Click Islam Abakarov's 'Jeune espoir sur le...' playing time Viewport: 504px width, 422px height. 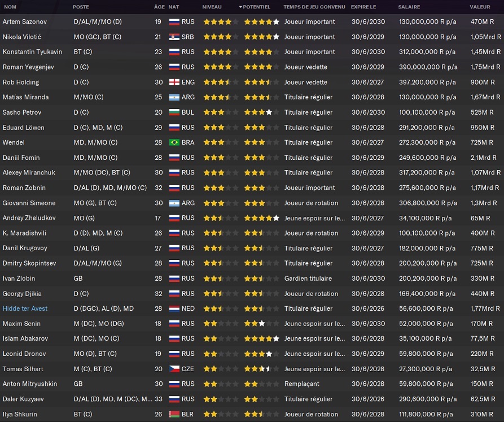pos(314,338)
